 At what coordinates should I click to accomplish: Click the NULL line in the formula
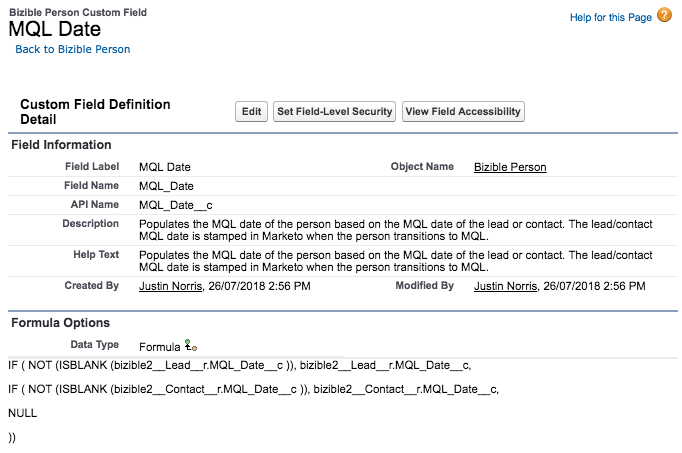tap(22, 412)
